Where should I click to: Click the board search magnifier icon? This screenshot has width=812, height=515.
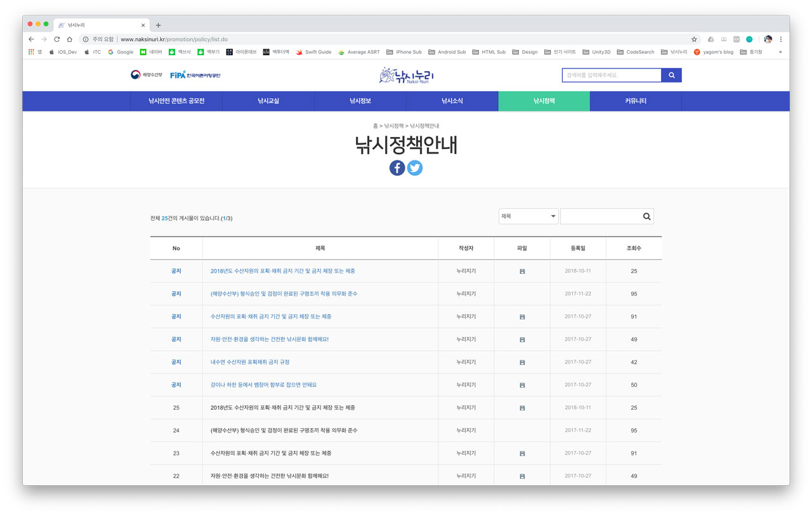(646, 217)
